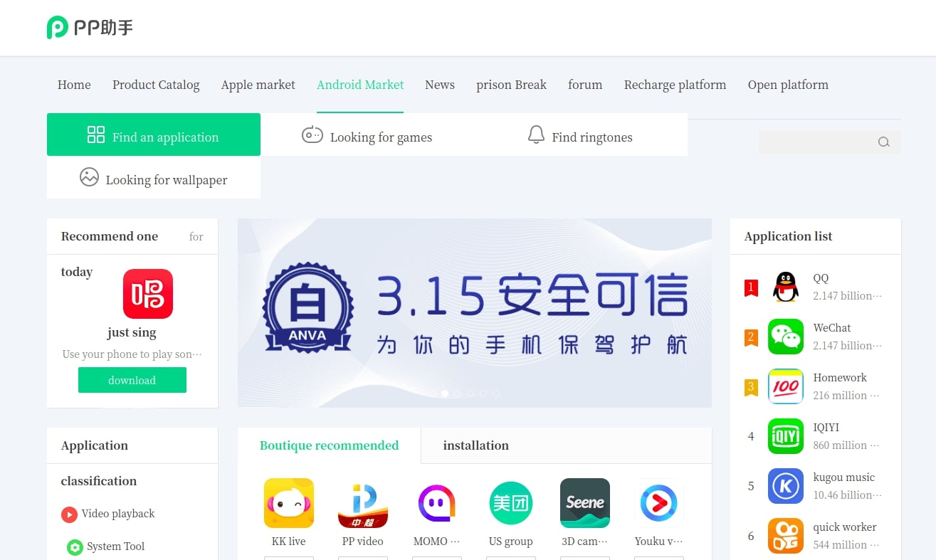Go to the Home menu
936x560 pixels.
(74, 85)
